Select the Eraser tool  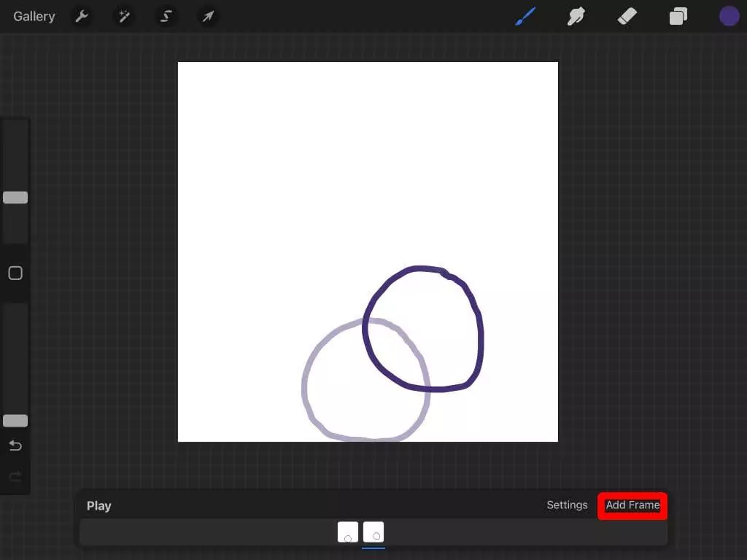click(x=627, y=16)
